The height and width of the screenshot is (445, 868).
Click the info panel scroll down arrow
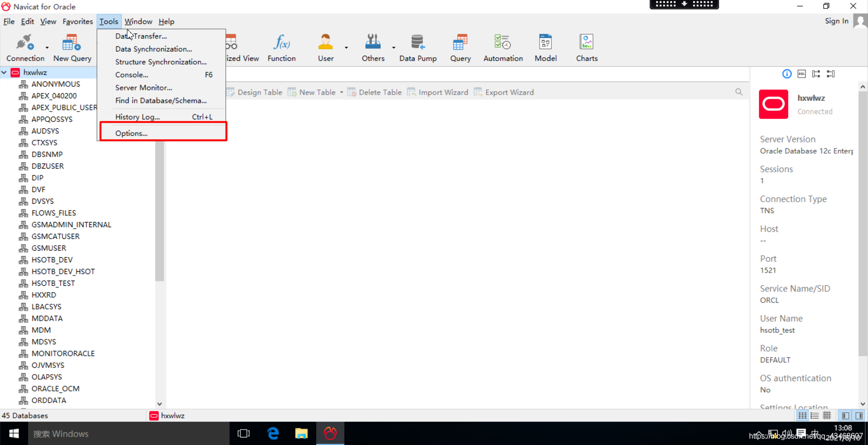pyautogui.click(x=863, y=404)
